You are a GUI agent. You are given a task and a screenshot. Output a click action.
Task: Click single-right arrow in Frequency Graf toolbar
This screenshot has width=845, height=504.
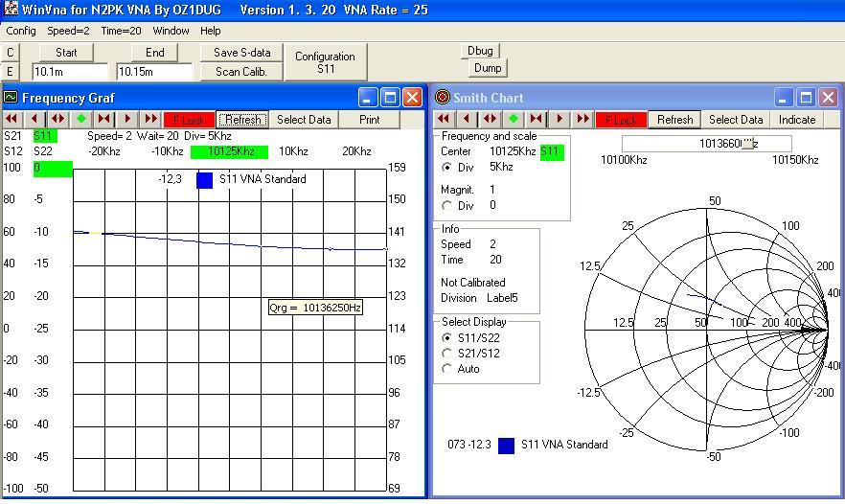click(x=127, y=119)
